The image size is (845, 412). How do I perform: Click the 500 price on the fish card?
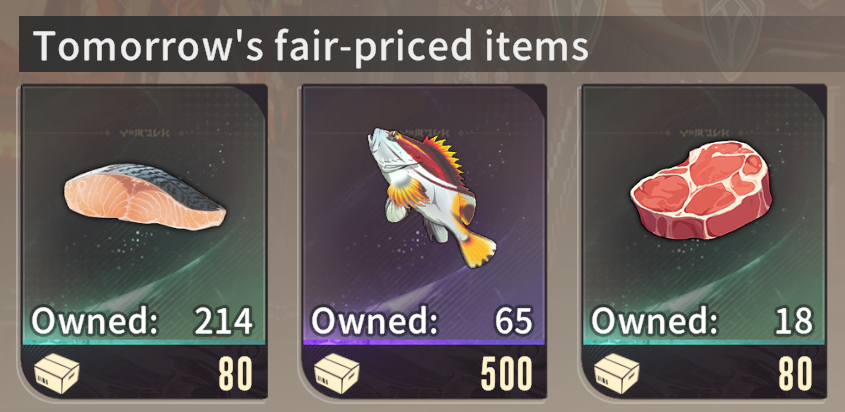click(507, 373)
